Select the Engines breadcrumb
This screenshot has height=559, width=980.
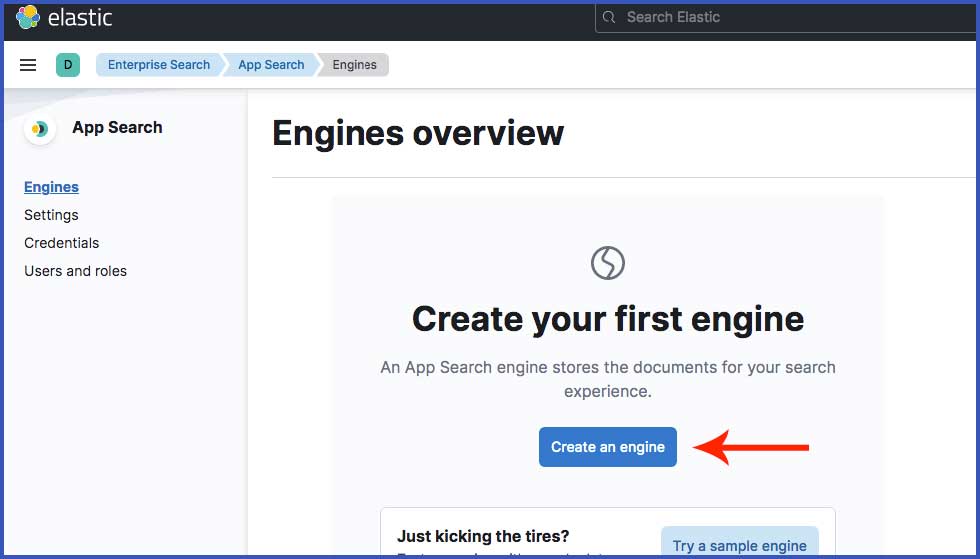click(354, 65)
